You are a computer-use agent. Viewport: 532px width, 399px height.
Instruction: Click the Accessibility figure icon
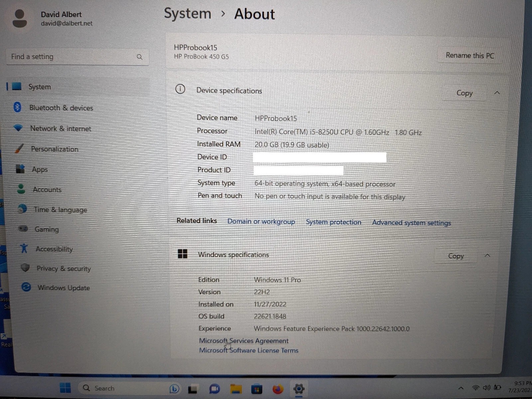(24, 248)
